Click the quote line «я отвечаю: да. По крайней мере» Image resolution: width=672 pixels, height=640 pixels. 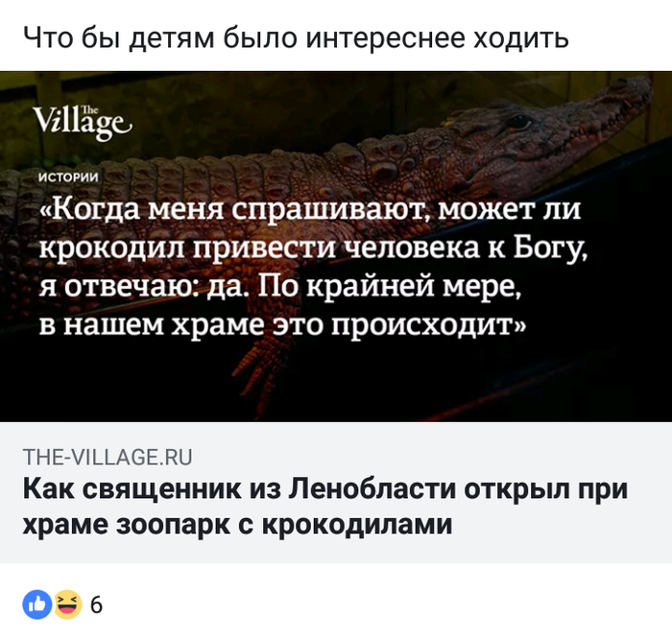tap(280, 286)
